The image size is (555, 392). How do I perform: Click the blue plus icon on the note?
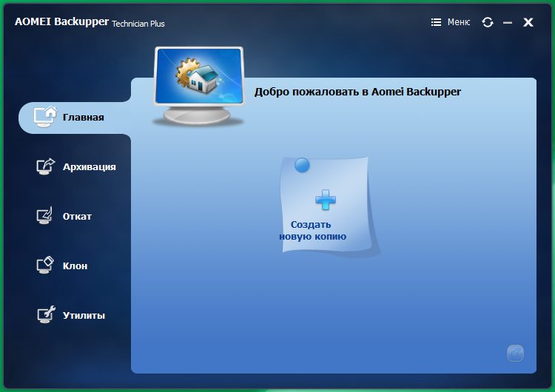(326, 200)
